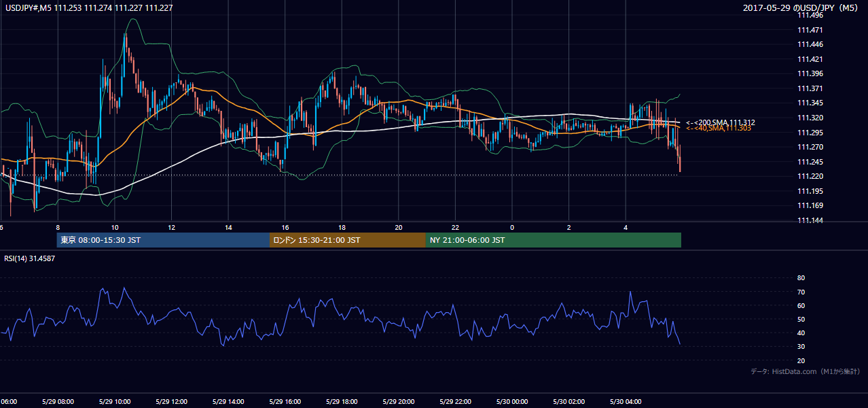868x408 pixels.
Task: Click the 5/29 18:00 time axis label
Action: pyautogui.click(x=342, y=401)
